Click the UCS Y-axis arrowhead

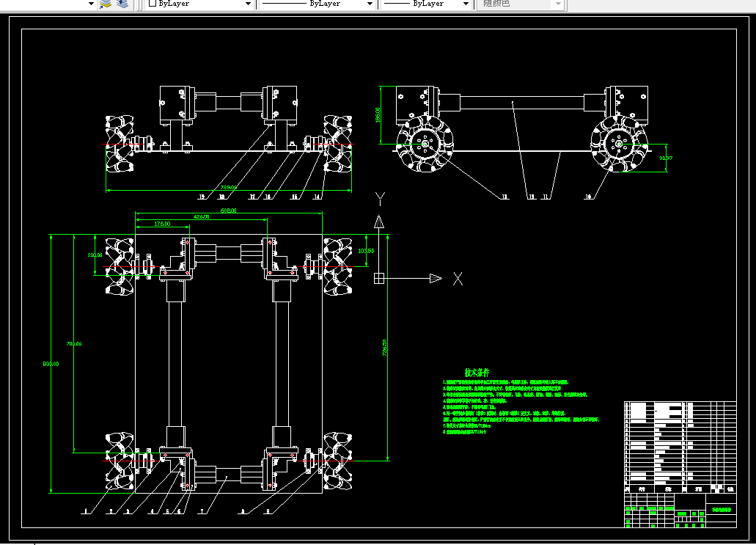pos(379,222)
